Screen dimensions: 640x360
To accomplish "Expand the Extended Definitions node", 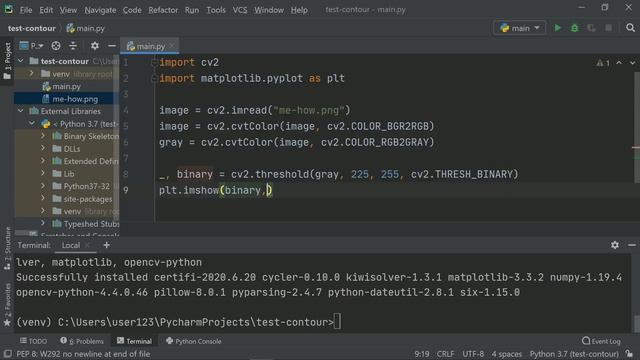I will tap(43, 161).
